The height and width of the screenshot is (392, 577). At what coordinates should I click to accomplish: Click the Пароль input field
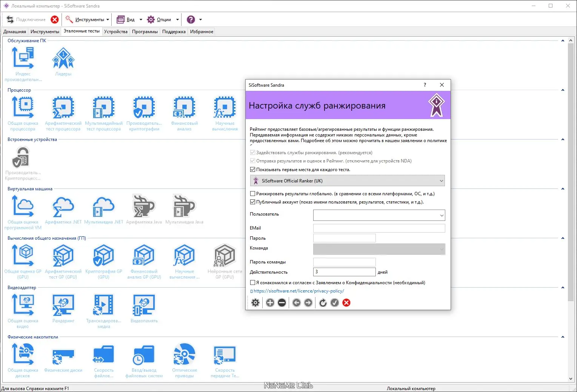tap(345, 238)
